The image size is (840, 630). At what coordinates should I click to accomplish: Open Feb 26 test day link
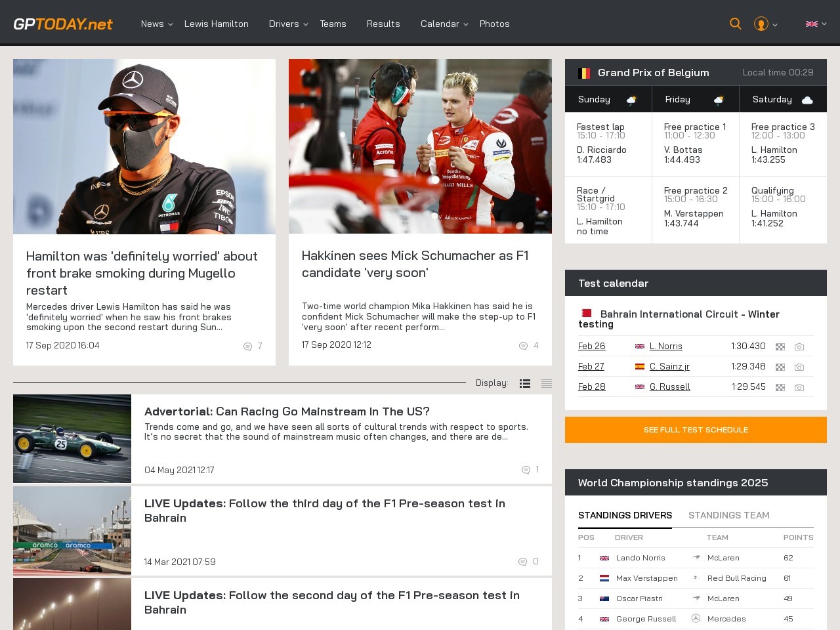(x=591, y=346)
